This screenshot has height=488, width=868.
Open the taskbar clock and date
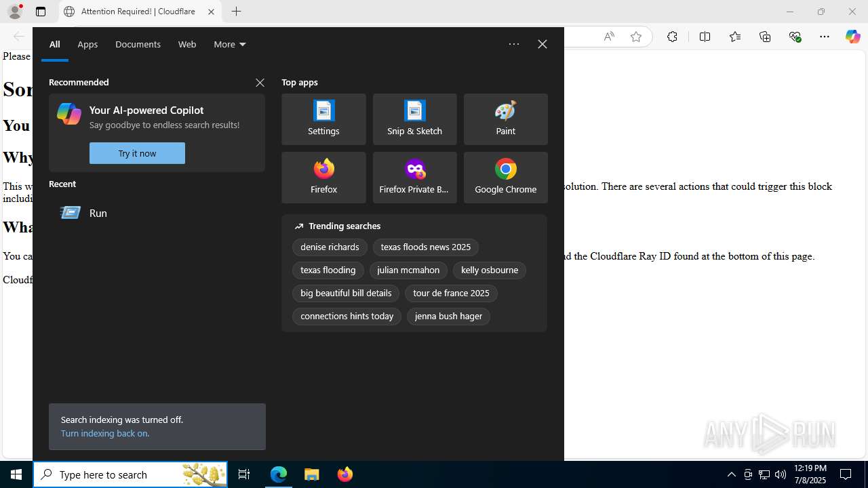(x=810, y=474)
